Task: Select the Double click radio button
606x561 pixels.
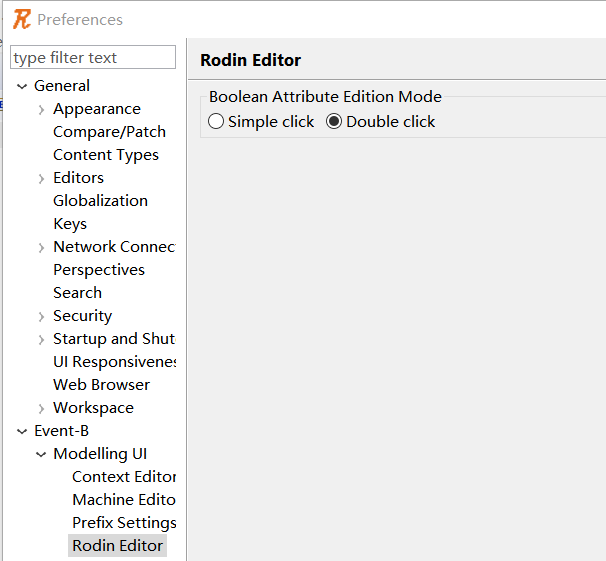Action: click(x=334, y=121)
